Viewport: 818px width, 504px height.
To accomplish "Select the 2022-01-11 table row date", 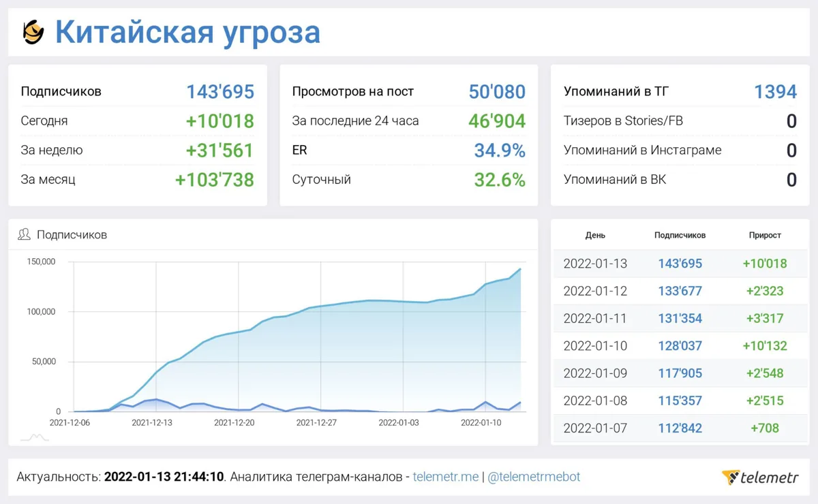I will coord(595,318).
